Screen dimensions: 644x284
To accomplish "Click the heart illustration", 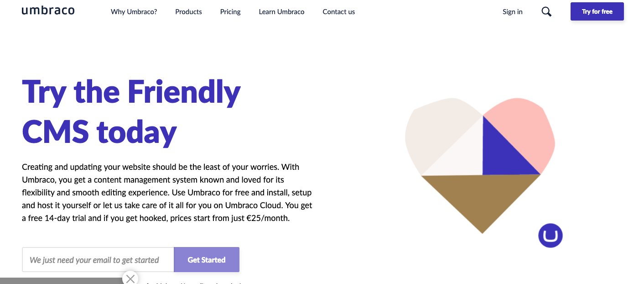I will point(479,164).
